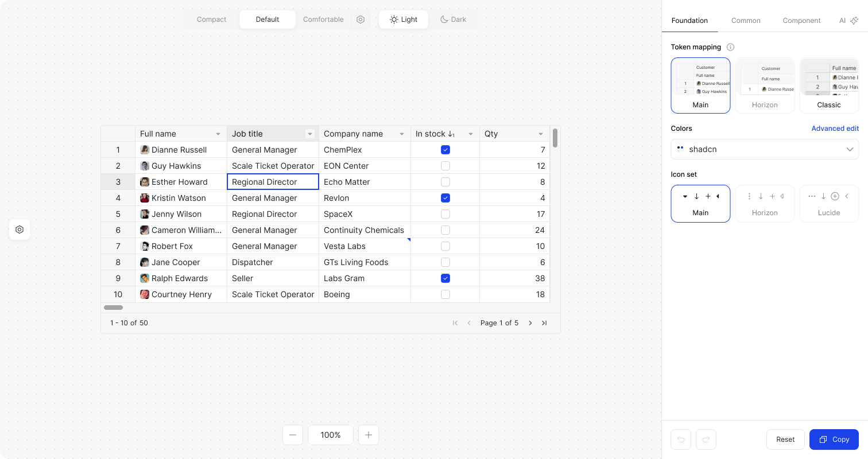Switch to the Common tab
The image size is (868, 459).
tap(746, 21)
